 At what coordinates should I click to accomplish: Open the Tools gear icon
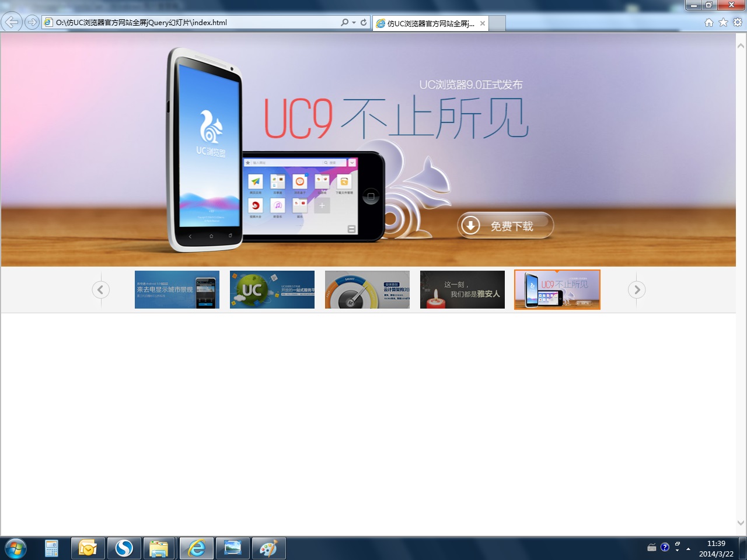pyautogui.click(x=738, y=22)
